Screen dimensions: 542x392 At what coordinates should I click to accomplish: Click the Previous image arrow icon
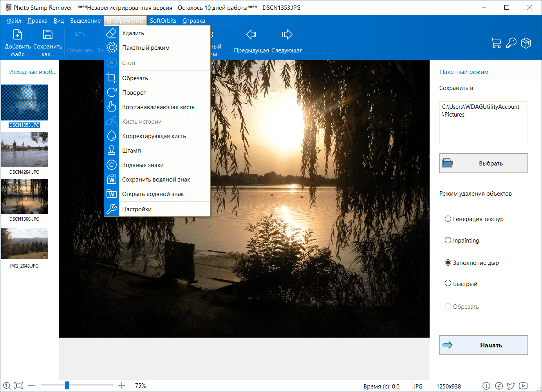pyautogui.click(x=251, y=34)
